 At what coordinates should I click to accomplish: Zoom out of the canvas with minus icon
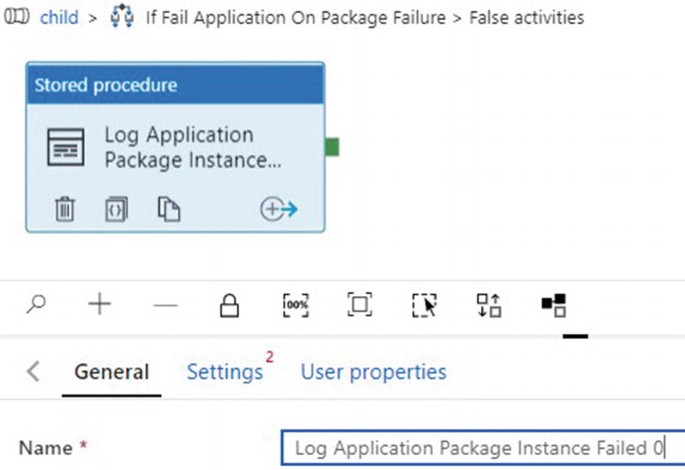166,305
